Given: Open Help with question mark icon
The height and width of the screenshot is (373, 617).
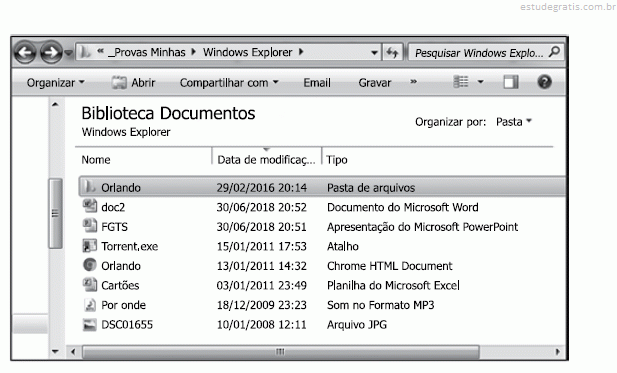Looking at the screenshot, I should [545, 82].
